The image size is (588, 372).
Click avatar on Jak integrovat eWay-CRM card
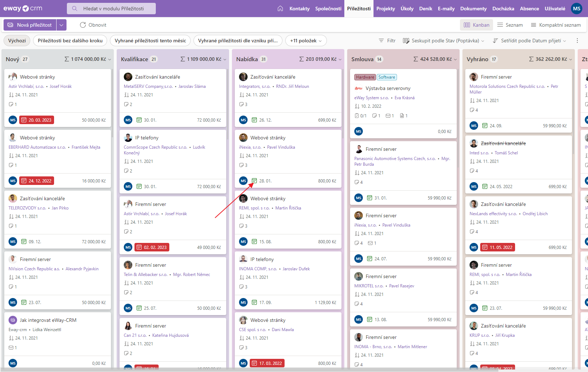click(13, 320)
